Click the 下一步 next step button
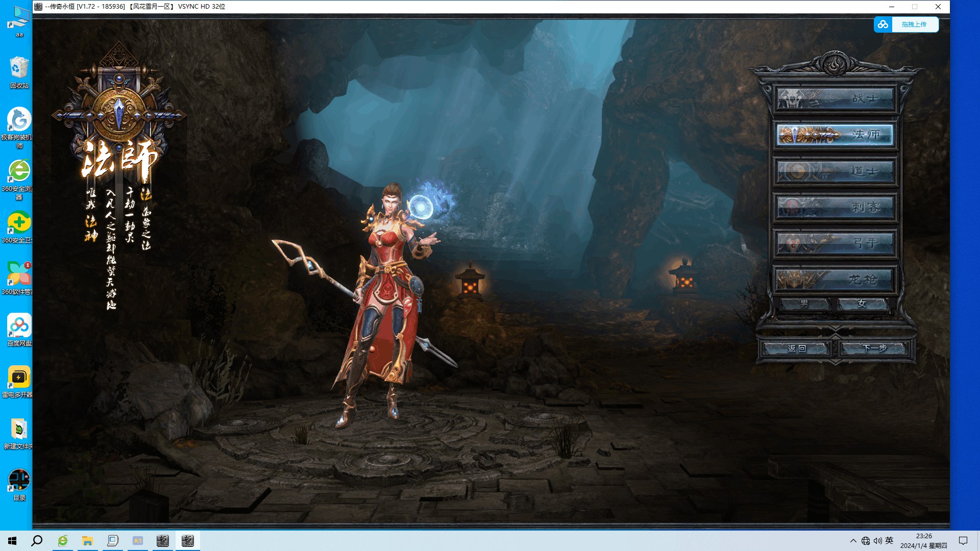Viewport: 980px width, 551px height. (x=874, y=348)
